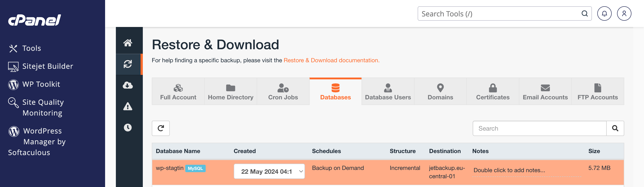
Task: Focus the backup Search text box
Action: point(539,128)
